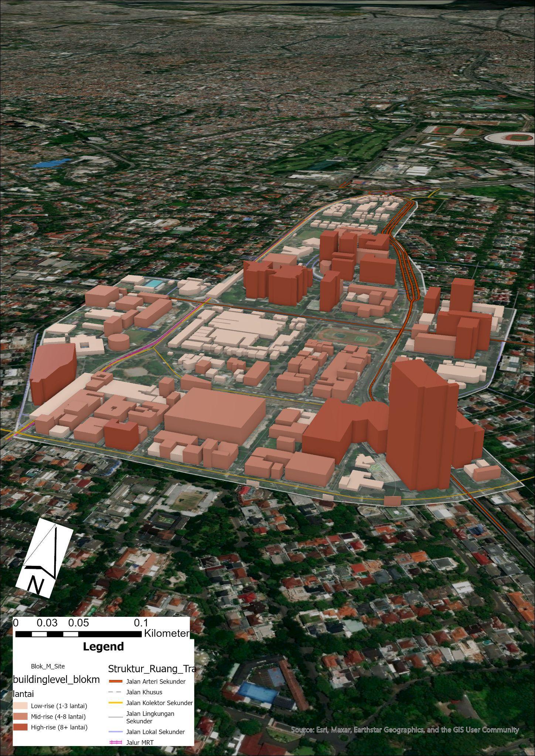
Task: Click the Jalur MRT pink line symbol
Action: [115, 743]
